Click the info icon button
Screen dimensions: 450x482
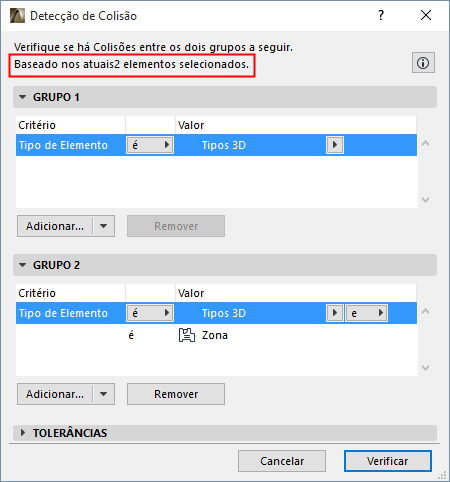[x=423, y=63]
